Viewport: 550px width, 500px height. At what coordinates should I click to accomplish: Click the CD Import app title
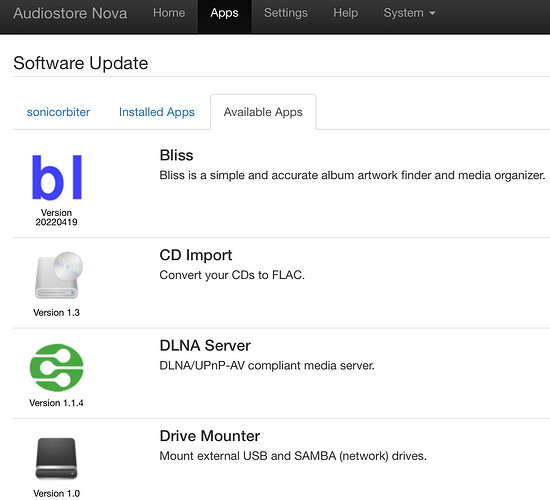[x=196, y=255]
